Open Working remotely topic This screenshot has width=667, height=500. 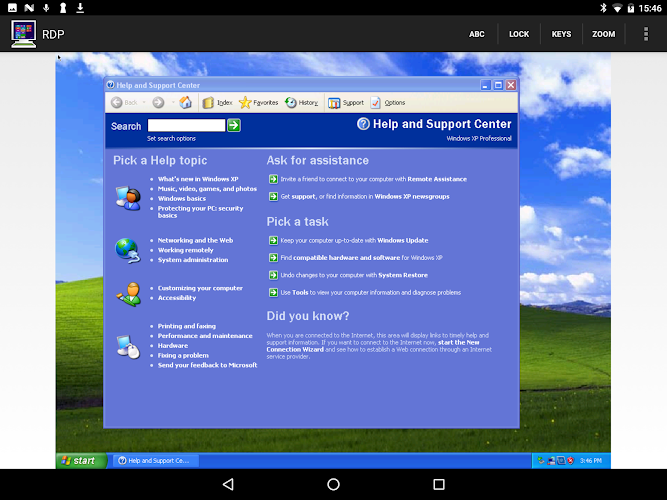(x=185, y=250)
